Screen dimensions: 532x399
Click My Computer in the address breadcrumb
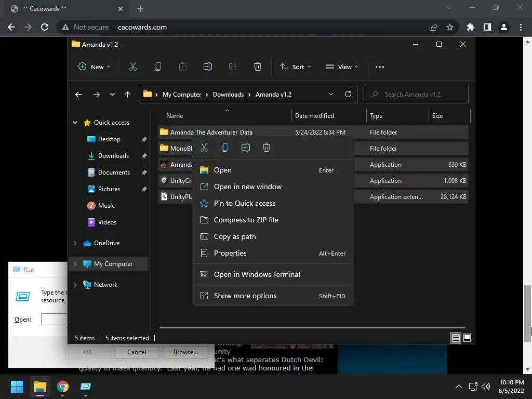[x=182, y=95]
